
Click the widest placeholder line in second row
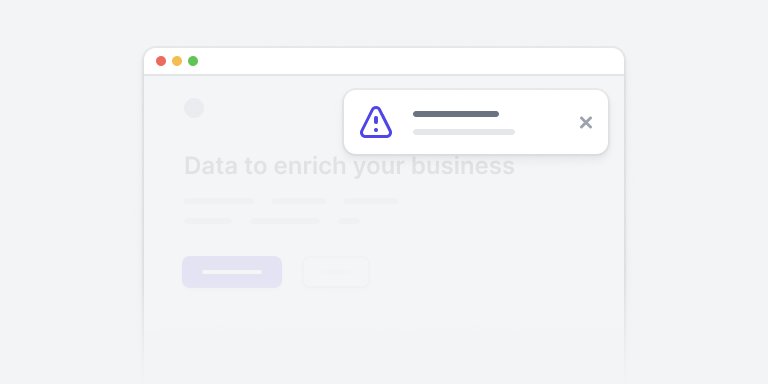click(x=285, y=221)
